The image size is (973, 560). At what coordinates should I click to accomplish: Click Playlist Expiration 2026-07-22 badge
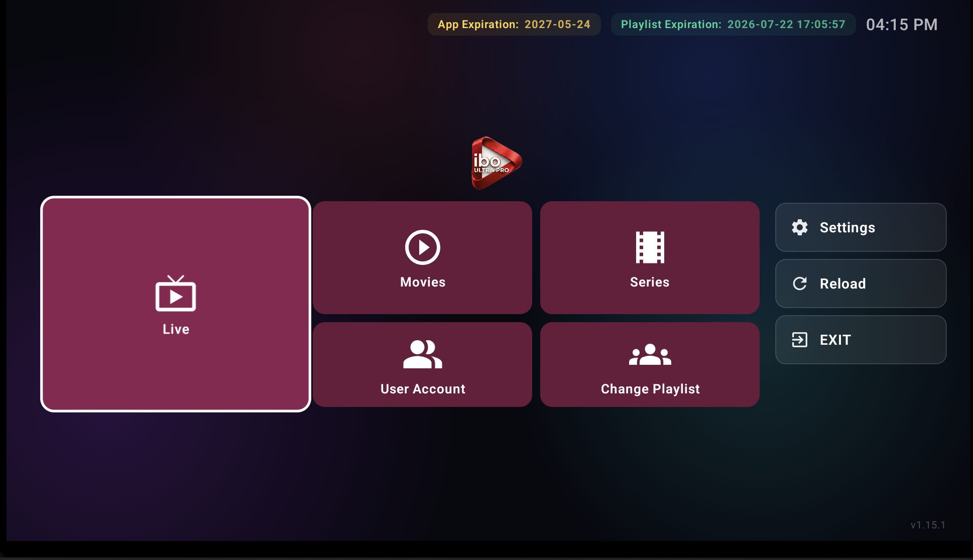(x=733, y=24)
